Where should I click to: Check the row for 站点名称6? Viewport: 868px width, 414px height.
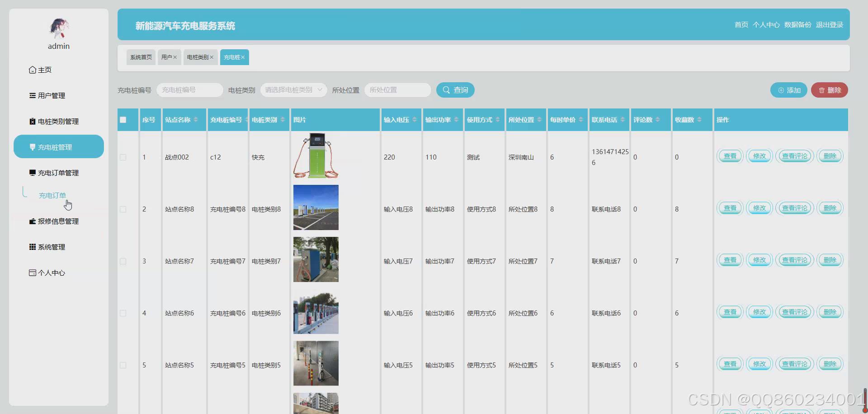point(123,313)
